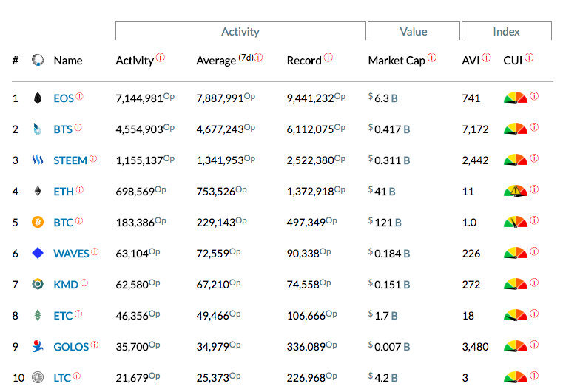Sort by the Market Cap column header
Image resolution: width=563 pixels, height=392 pixels.
tap(397, 61)
